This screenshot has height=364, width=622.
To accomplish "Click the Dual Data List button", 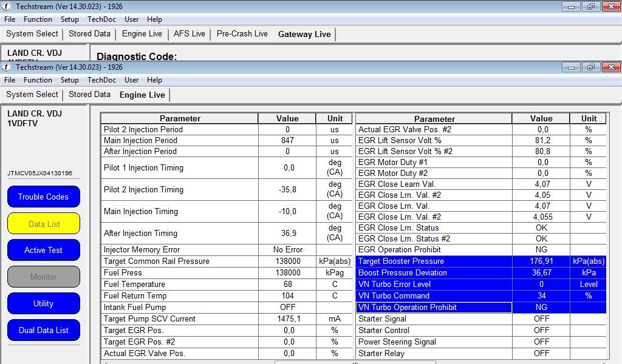I will [43, 331].
